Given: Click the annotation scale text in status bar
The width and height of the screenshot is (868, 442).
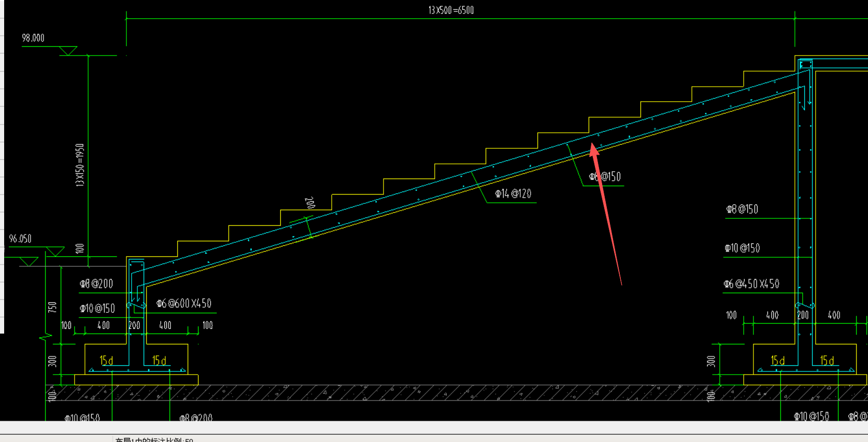Looking at the screenshot, I should pos(154,439).
